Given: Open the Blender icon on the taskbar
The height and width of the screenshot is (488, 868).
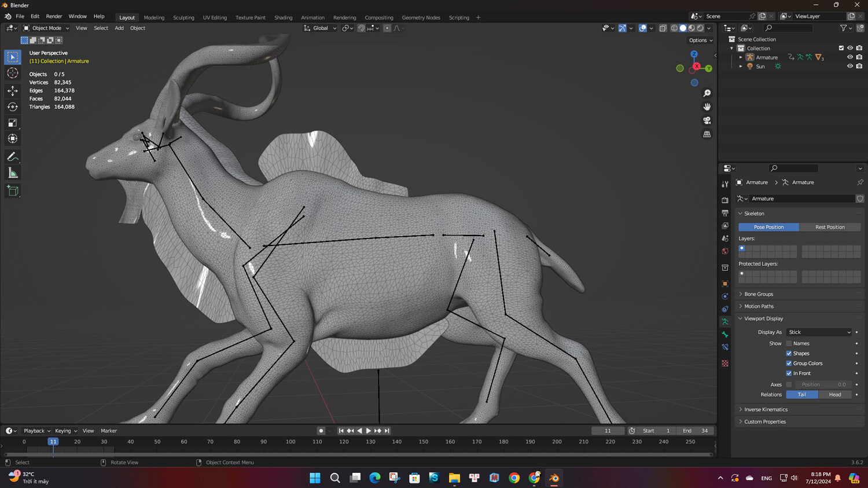Looking at the screenshot, I should tap(554, 478).
